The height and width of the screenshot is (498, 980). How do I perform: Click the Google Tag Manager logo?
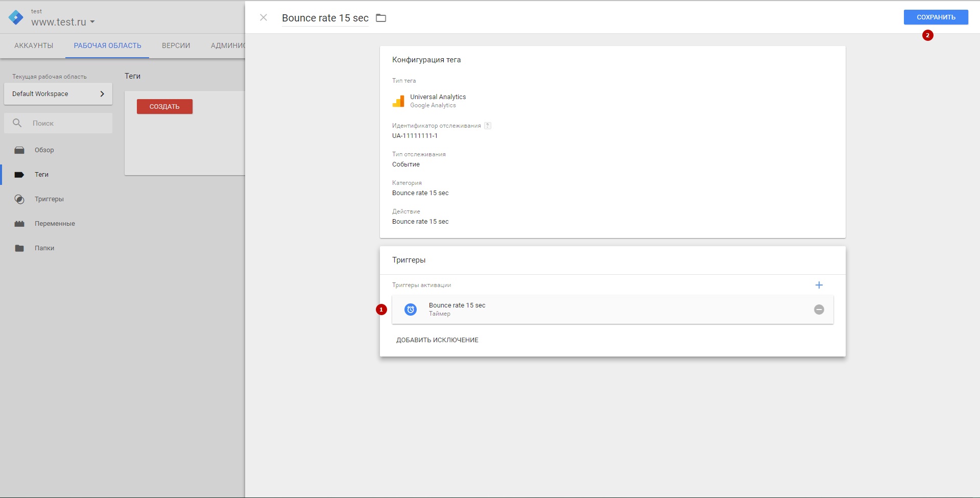[x=16, y=17]
